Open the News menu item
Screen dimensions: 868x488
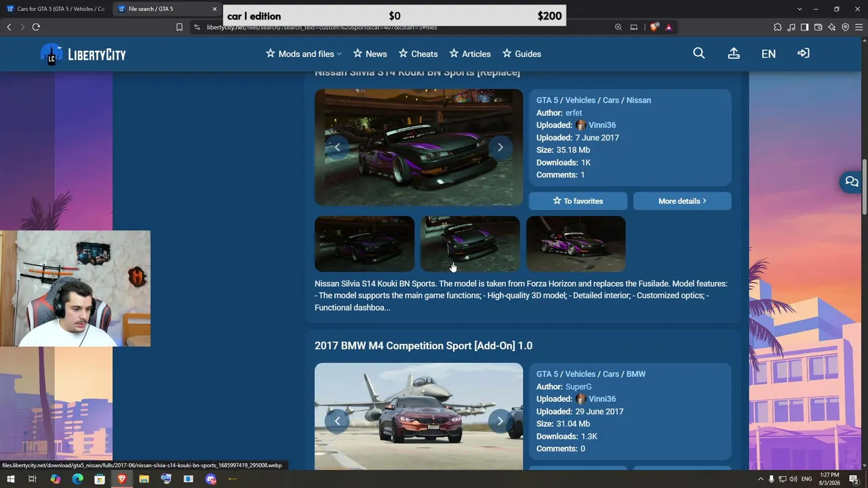coord(370,54)
